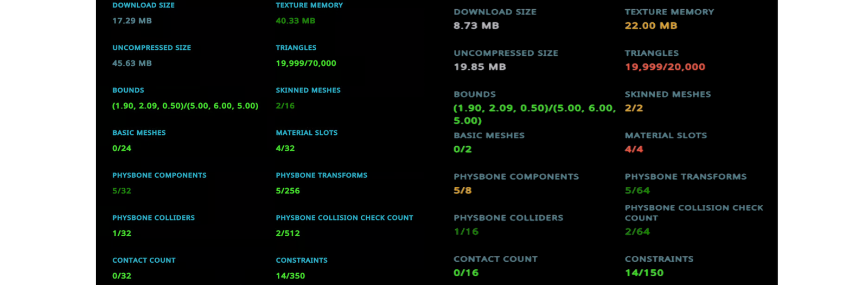Select the 19.85 MB uncompressed size value

pos(480,67)
